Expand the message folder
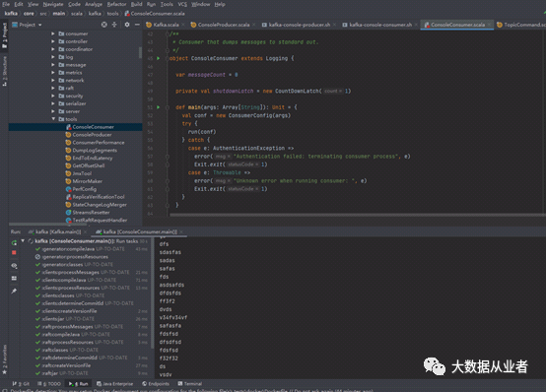 click(53, 65)
